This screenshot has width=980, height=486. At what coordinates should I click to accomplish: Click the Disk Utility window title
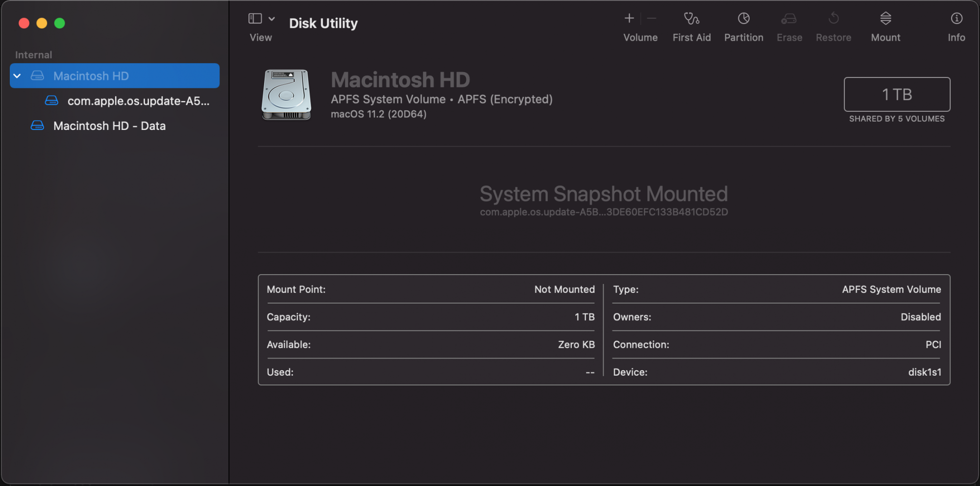pyautogui.click(x=323, y=23)
